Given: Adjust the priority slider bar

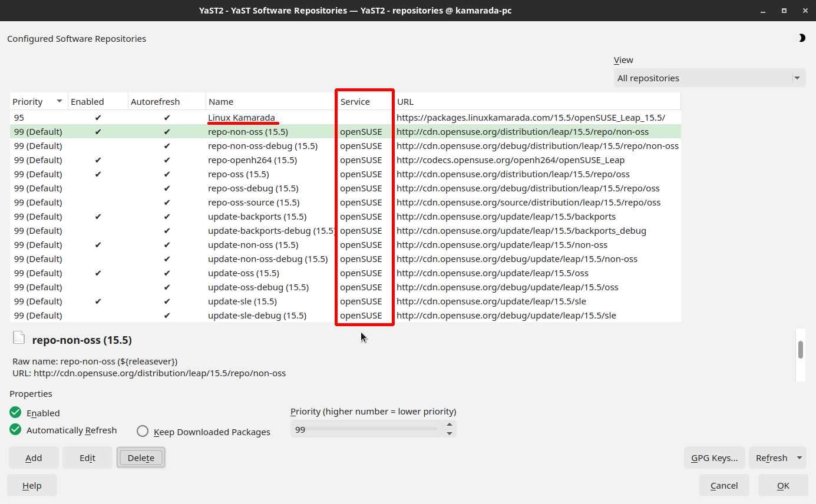Looking at the screenshot, I should pyautogui.click(x=372, y=429).
